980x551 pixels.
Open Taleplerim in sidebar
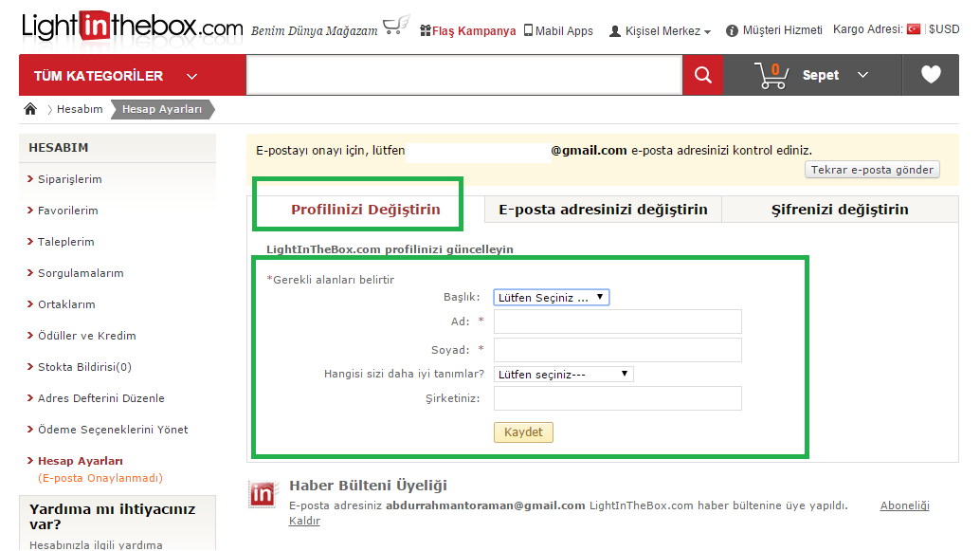(x=65, y=242)
